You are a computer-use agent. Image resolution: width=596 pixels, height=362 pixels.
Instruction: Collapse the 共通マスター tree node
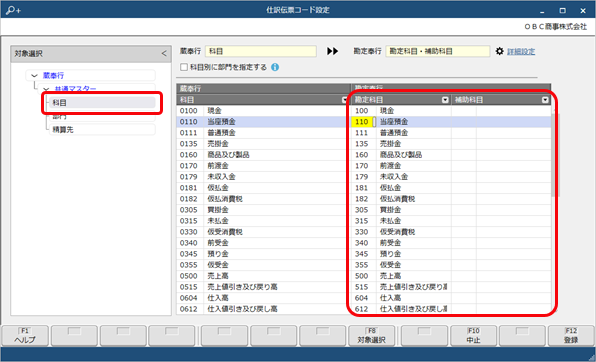click(47, 89)
